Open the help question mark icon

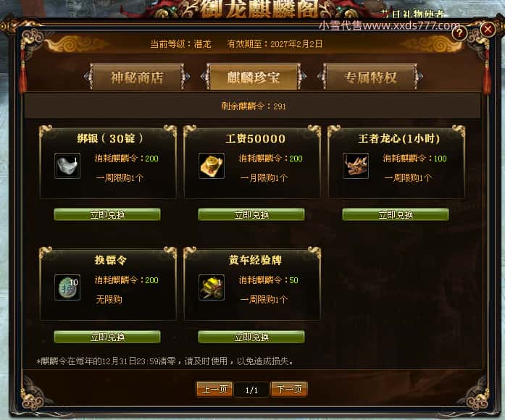(459, 33)
